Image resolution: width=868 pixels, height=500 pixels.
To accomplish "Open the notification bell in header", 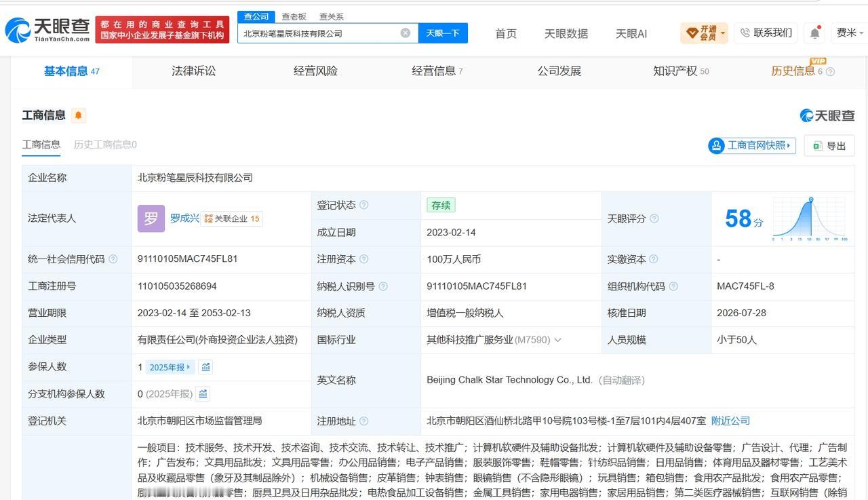I will (x=814, y=33).
